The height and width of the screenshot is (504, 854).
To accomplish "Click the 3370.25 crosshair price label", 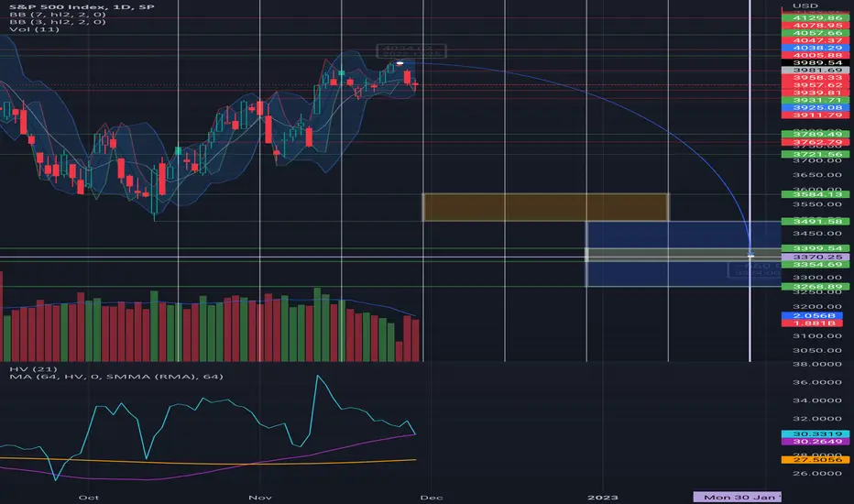I will 816,257.
